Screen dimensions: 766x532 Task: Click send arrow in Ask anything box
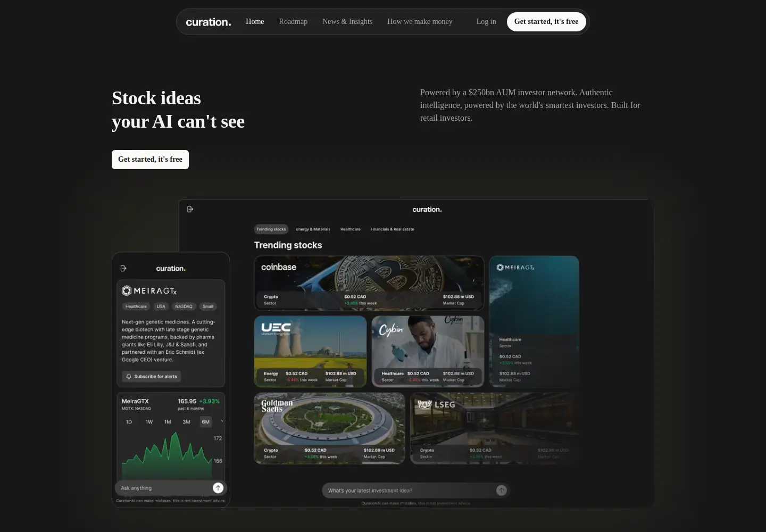pos(218,488)
